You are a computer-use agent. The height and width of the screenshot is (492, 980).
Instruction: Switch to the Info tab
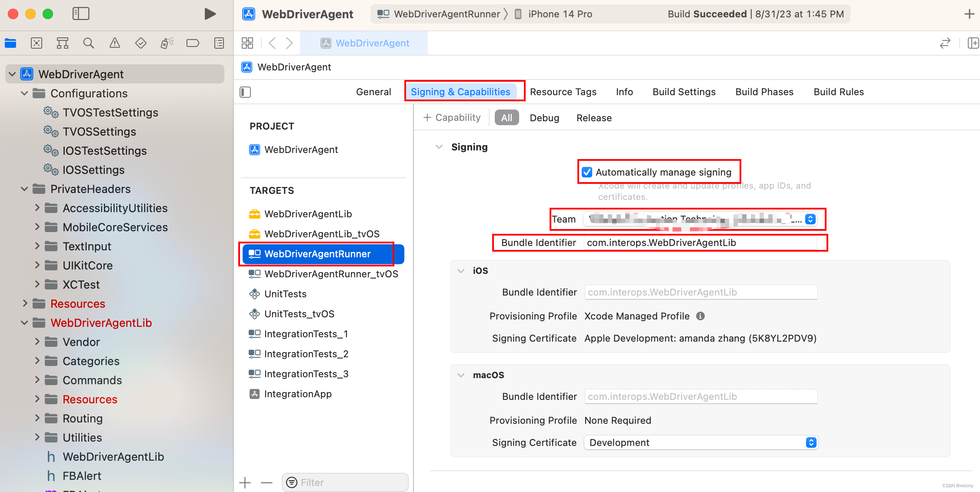(624, 92)
